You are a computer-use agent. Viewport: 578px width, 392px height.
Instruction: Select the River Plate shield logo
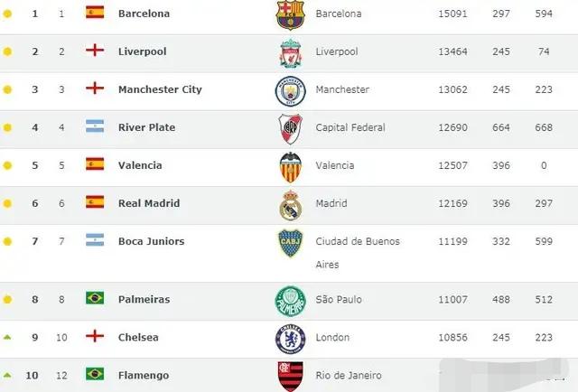pyautogui.click(x=291, y=129)
